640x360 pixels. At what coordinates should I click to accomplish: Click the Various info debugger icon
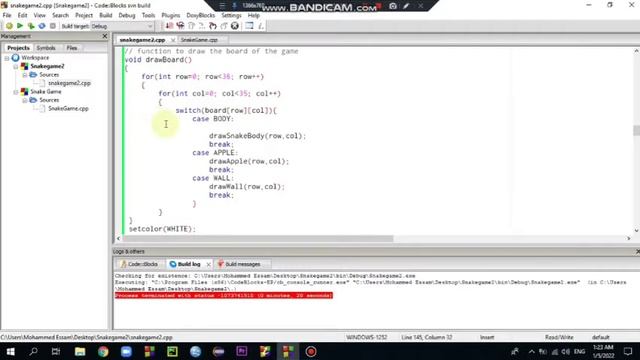click(260, 26)
